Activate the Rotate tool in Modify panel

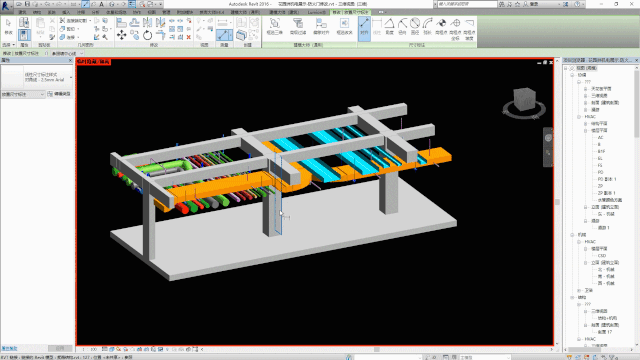[x=147, y=35]
